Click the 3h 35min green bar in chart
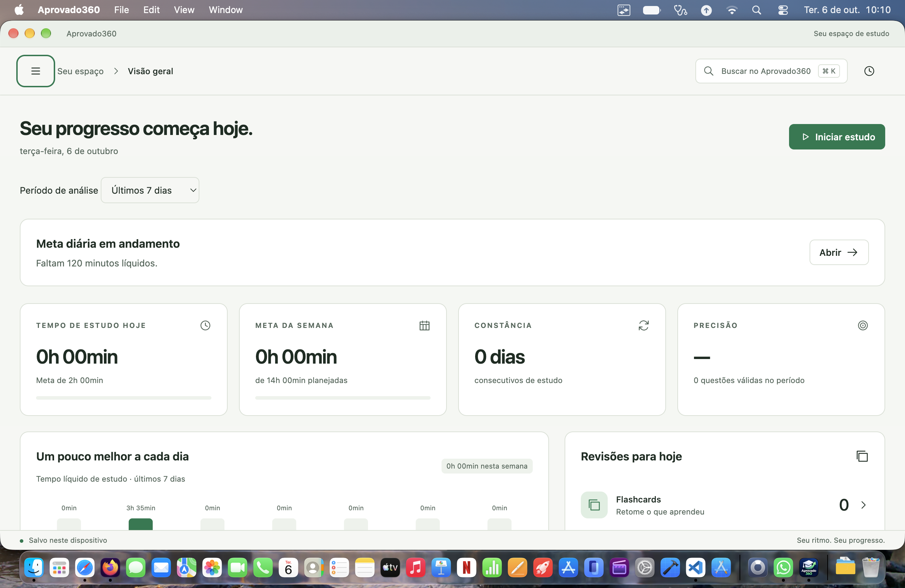Image resolution: width=905 pixels, height=588 pixels. click(140, 524)
